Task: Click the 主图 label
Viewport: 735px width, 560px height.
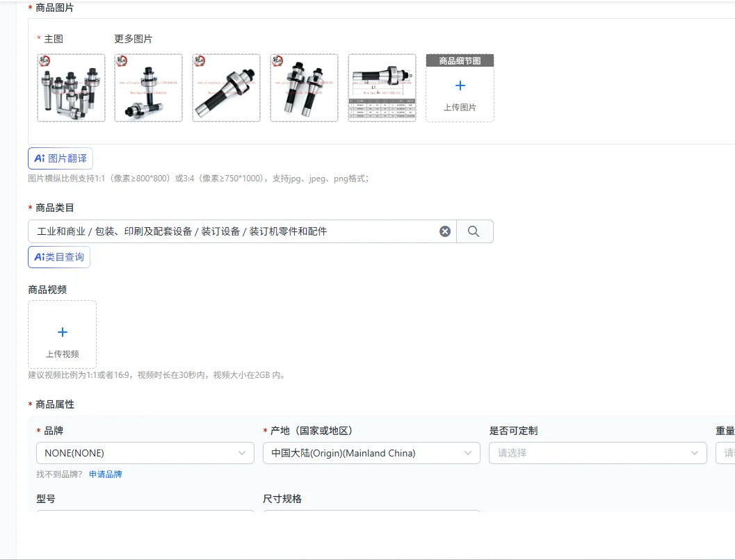Action: point(54,39)
